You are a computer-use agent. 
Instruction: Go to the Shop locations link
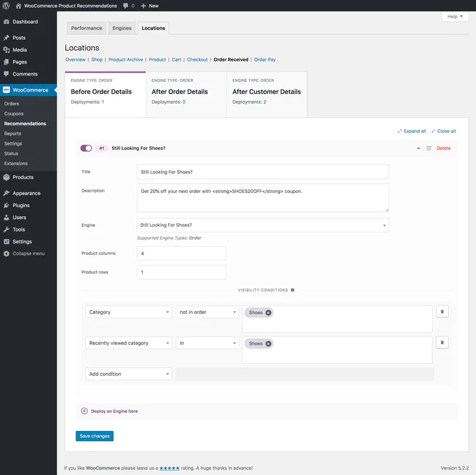click(x=97, y=59)
